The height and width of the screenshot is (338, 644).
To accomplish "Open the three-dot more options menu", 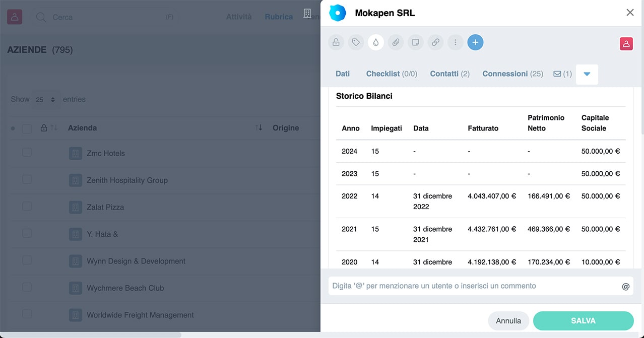I will click(x=456, y=43).
